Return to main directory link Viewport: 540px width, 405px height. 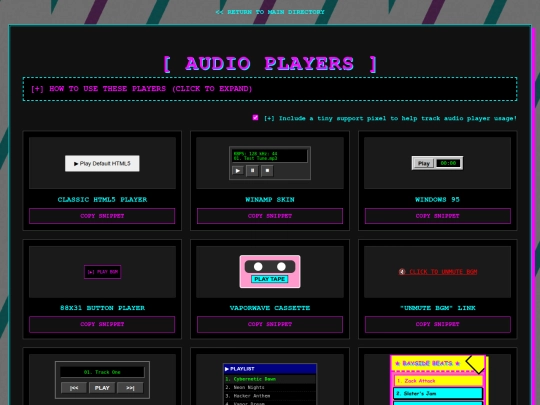(x=270, y=12)
